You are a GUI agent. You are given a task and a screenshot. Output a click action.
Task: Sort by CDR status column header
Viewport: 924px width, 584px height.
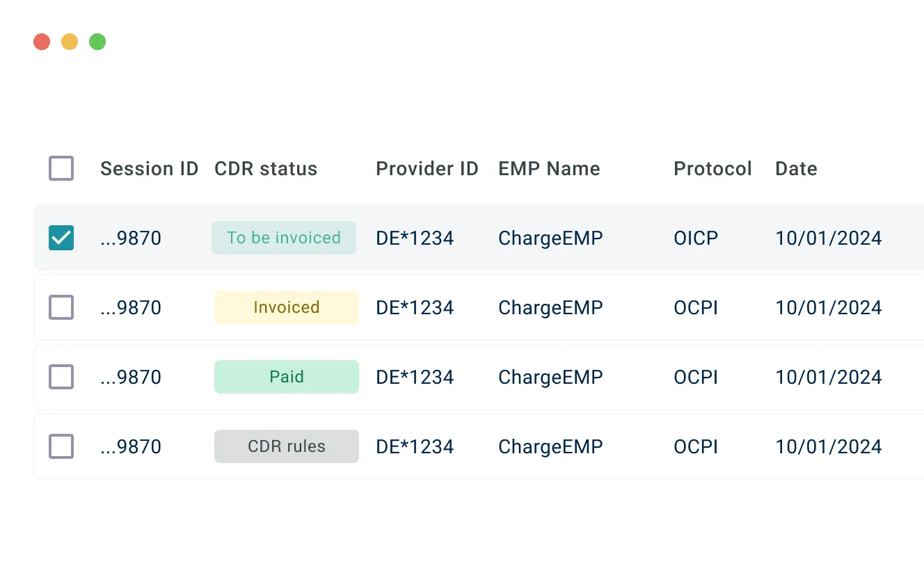(266, 168)
